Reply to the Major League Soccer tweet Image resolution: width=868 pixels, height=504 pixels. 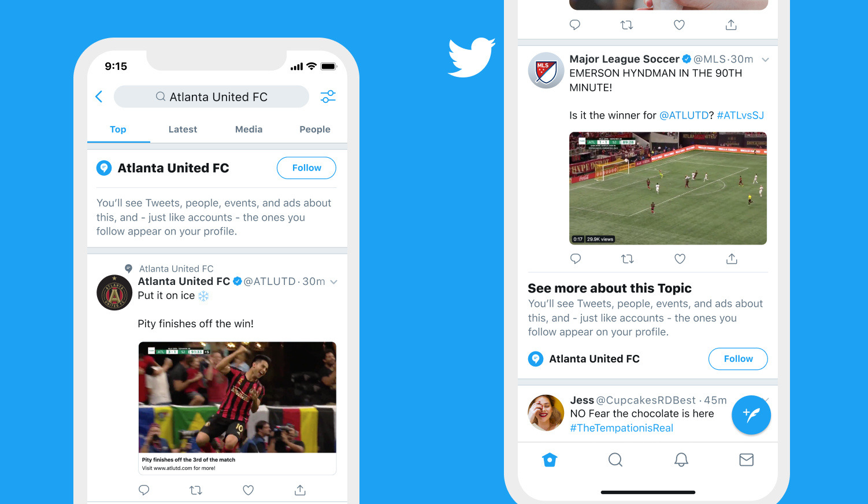click(576, 259)
